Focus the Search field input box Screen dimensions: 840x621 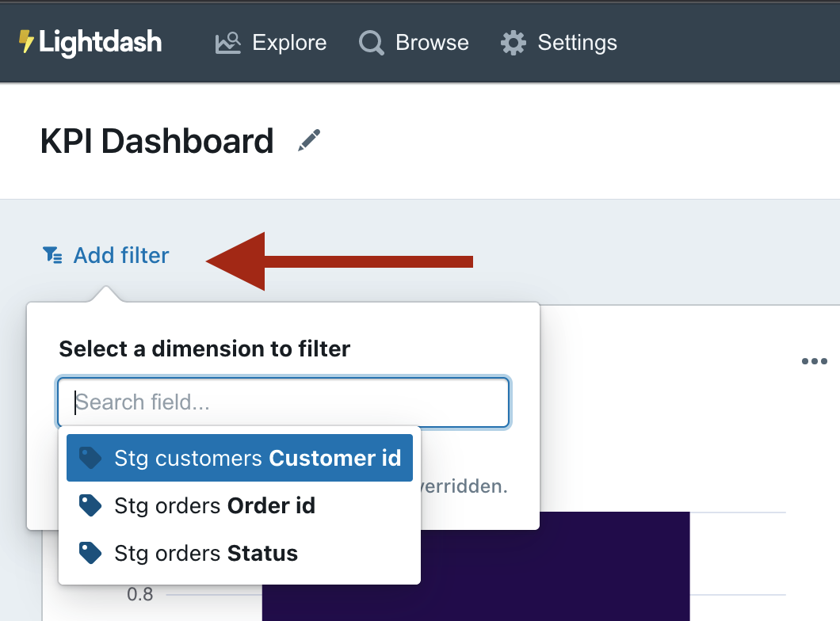(x=283, y=402)
